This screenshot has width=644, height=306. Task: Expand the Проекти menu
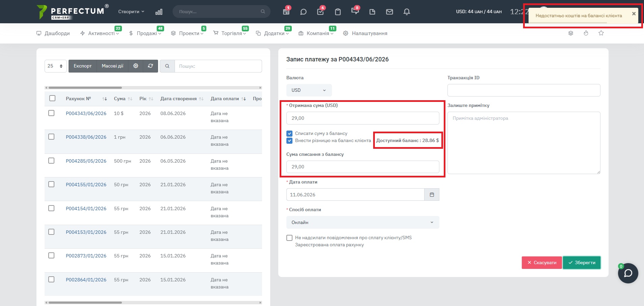coord(187,33)
